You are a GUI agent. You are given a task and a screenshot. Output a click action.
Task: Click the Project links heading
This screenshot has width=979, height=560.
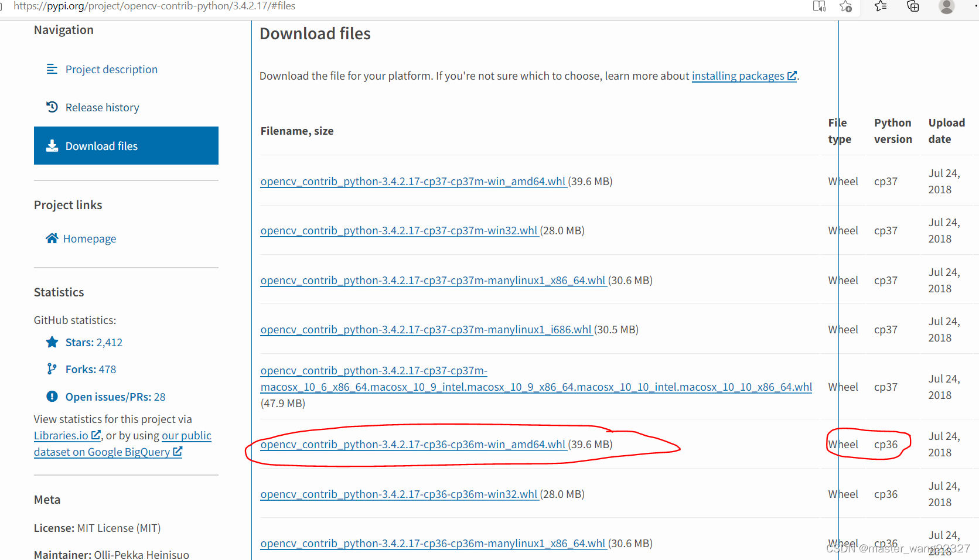(x=68, y=204)
